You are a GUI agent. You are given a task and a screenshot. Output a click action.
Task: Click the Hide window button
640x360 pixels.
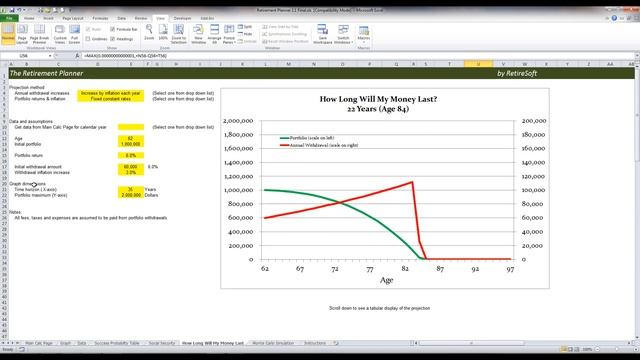tap(245, 34)
